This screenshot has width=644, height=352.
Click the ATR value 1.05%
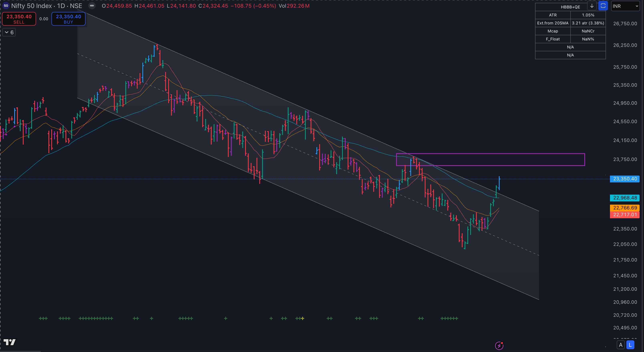tap(588, 15)
